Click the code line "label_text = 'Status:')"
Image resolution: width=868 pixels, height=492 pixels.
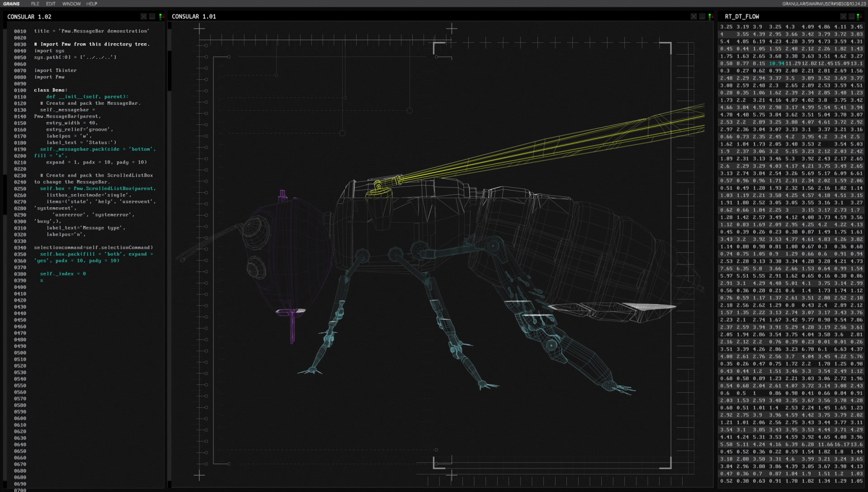coord(81,142)
